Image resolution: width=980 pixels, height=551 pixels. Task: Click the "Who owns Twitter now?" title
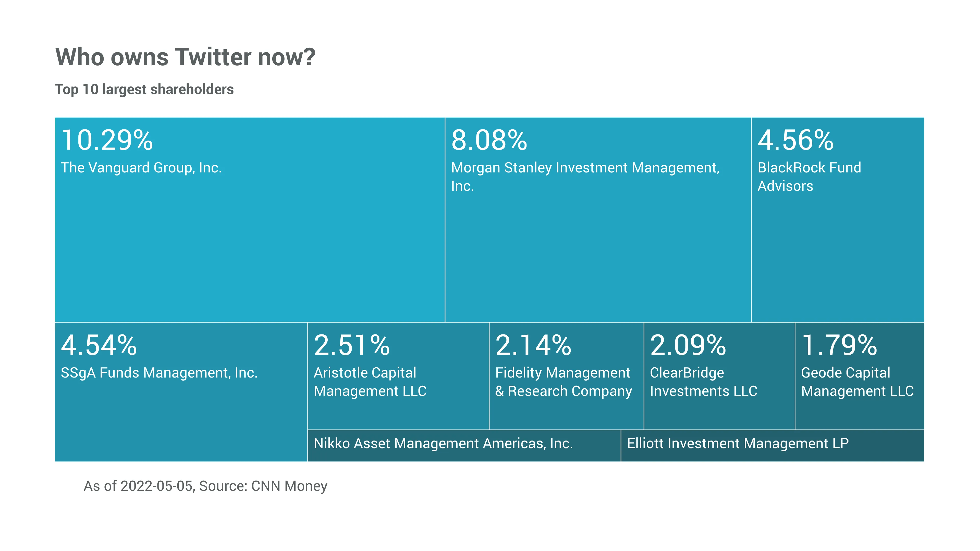click(185, 57)
